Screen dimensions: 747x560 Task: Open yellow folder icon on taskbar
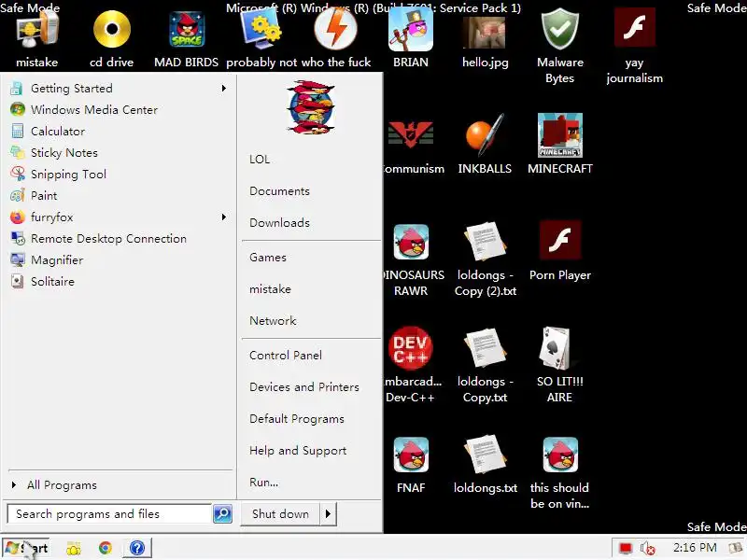coord(74,549)
